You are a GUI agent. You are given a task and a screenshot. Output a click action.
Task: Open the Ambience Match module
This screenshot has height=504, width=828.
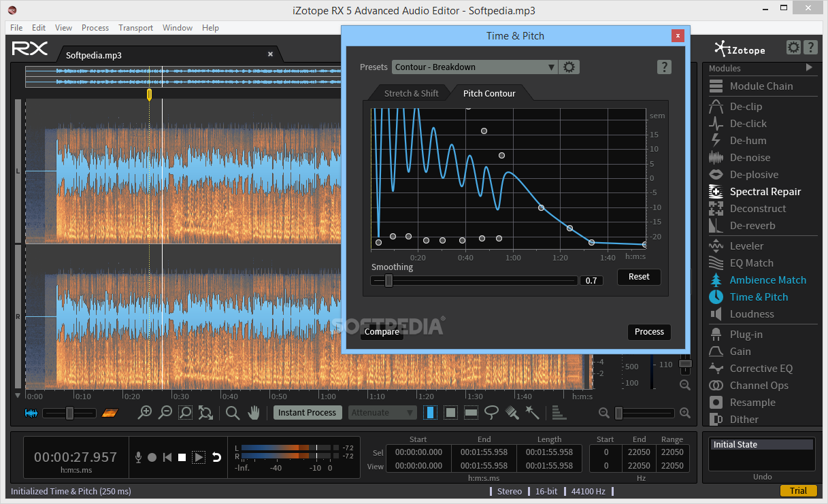767,280
